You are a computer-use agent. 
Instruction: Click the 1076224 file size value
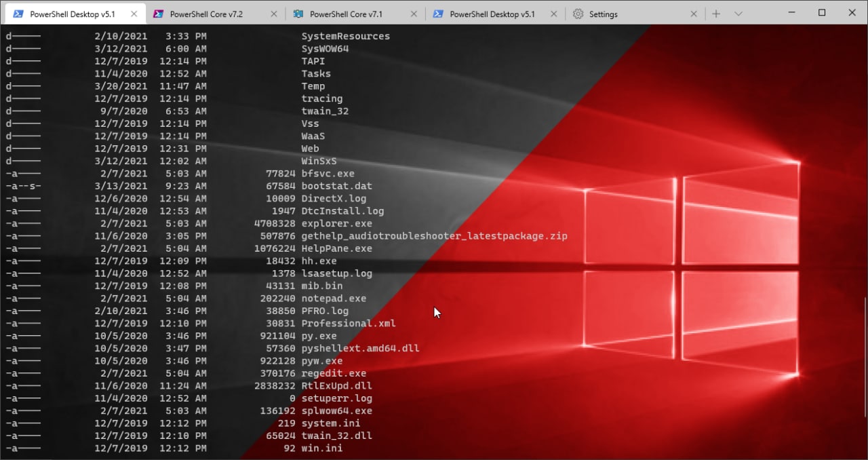tap(275, 248)
